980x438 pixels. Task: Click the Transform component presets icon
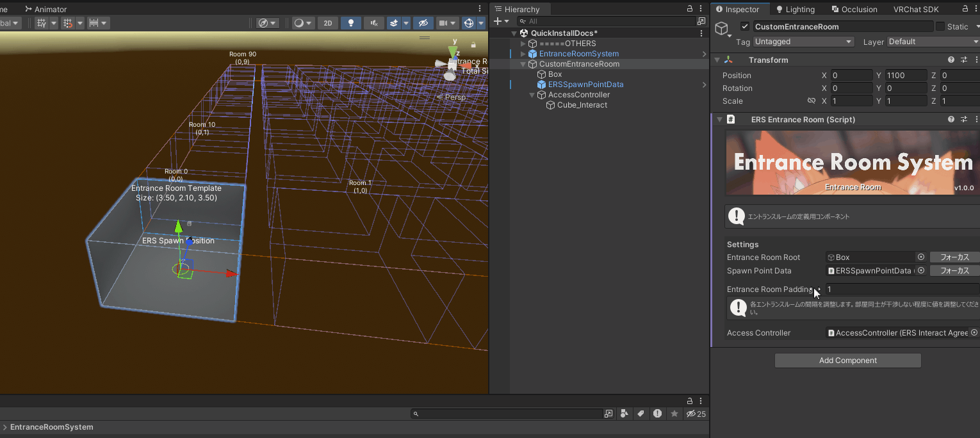point(964,60)
